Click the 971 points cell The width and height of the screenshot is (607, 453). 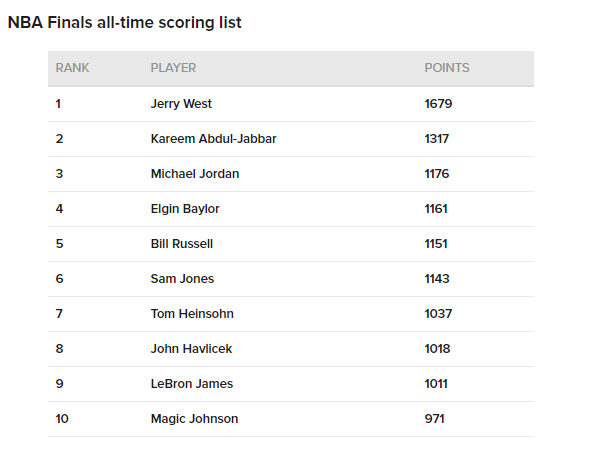click(x=435, y=419)
